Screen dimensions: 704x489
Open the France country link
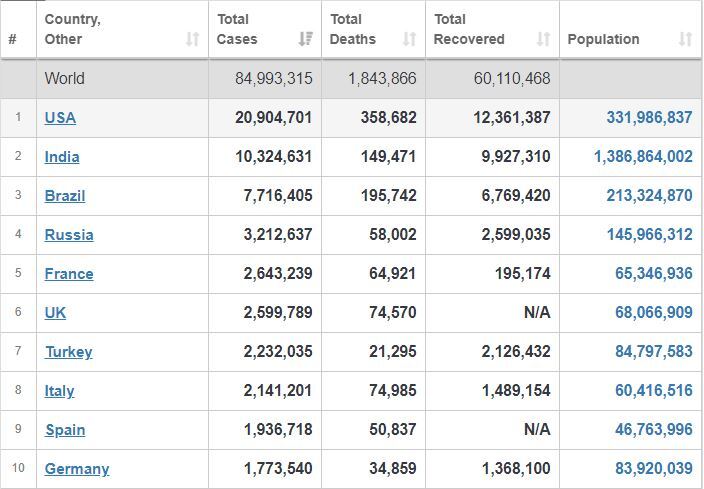pos(69,274)
